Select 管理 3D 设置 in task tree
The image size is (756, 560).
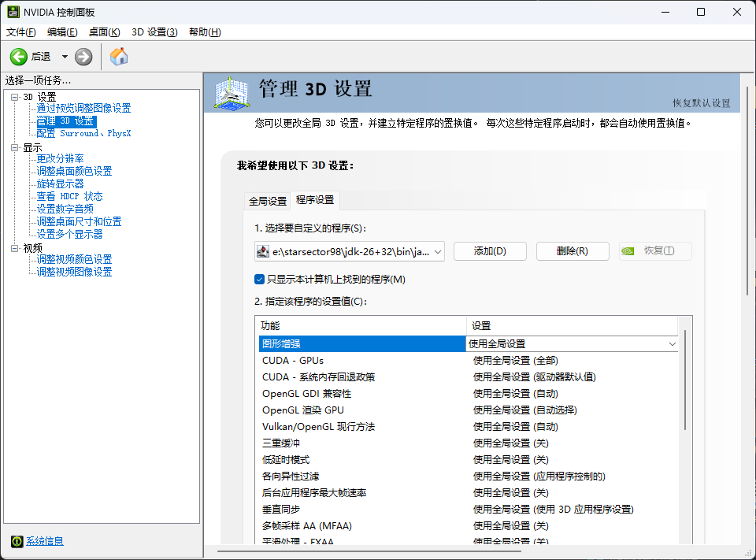click(x=66, y=121)
